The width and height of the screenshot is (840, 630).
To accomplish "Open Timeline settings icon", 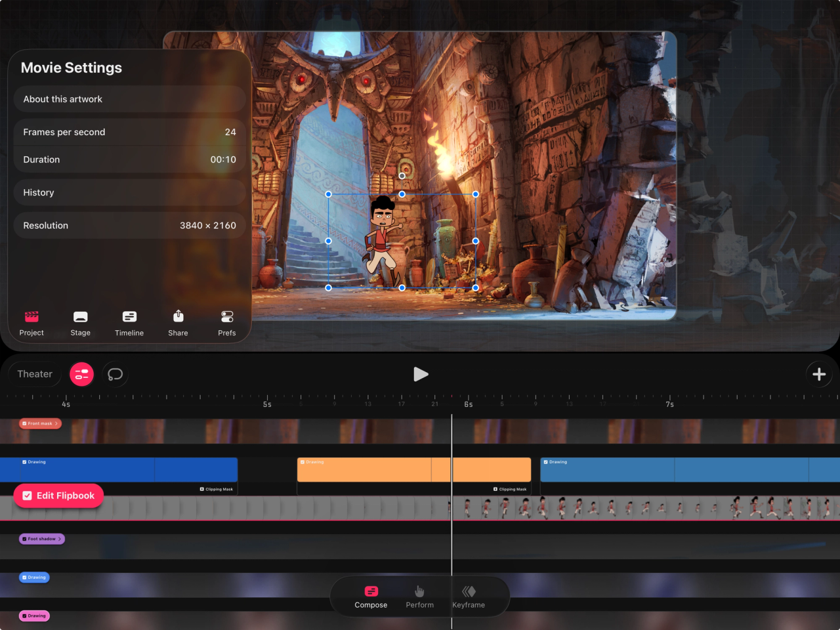I will (x=129, y=318).
